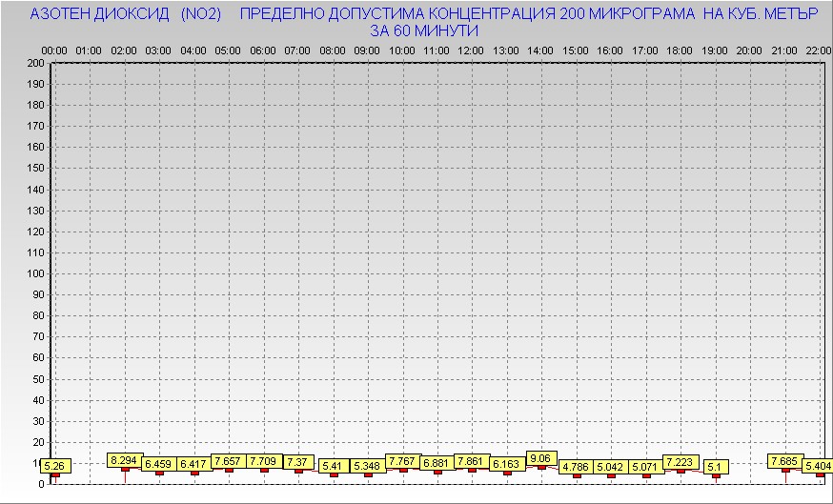The width and height of the screenshot is (833, 504).
Task: Select the 7.657 value label
Action: (x=229, y=461)
